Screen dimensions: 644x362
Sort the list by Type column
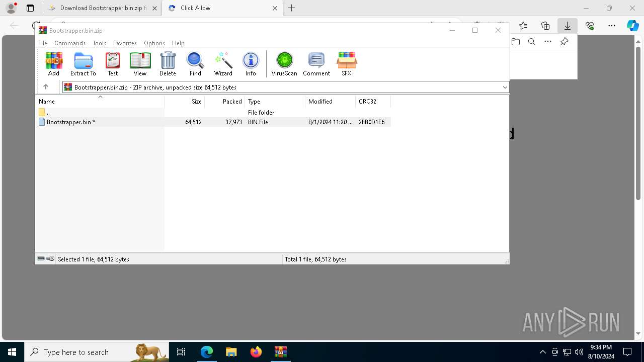pyautogui.click(x=275, y=101)
